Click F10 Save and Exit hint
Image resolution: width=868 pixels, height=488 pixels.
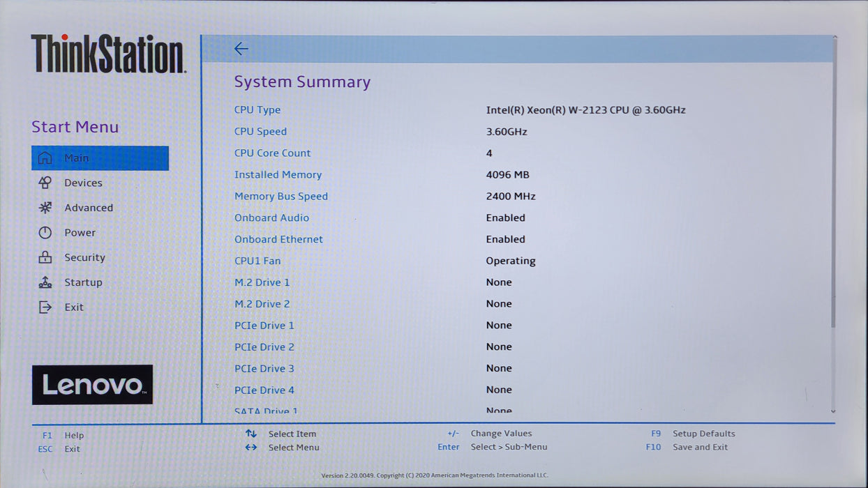687,447
